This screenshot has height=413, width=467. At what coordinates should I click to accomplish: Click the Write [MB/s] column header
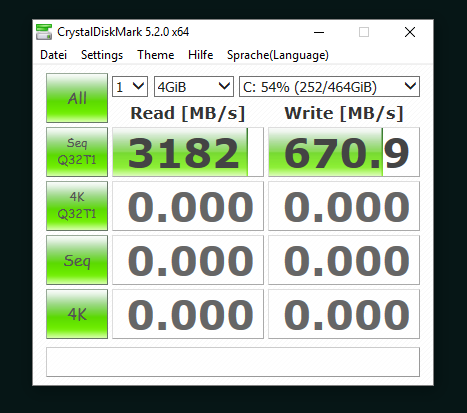click(x=344, y=113)
